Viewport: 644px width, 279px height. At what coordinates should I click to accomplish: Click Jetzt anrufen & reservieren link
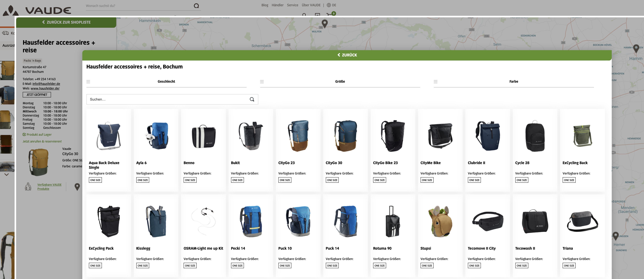pyautogui.click(x=42, y=141)
